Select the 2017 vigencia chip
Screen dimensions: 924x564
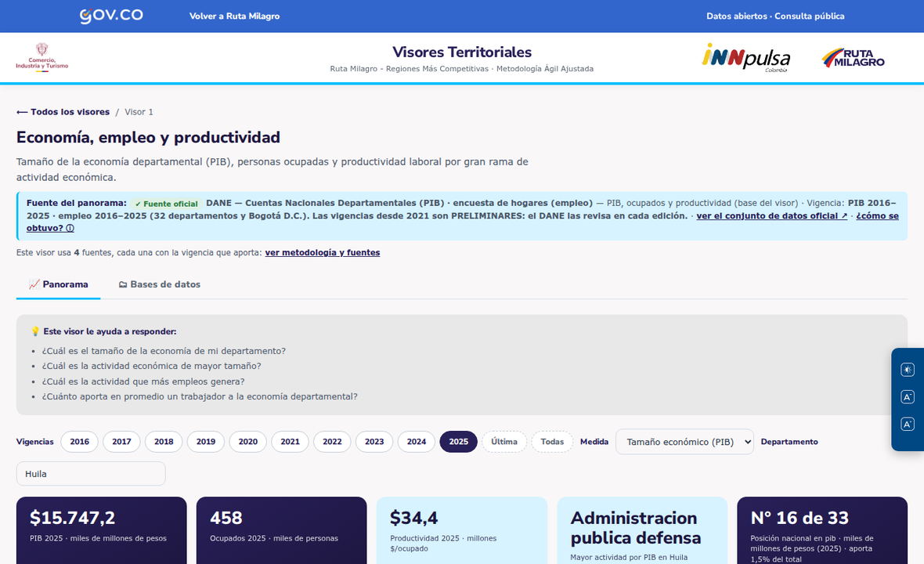click(121, 442)
